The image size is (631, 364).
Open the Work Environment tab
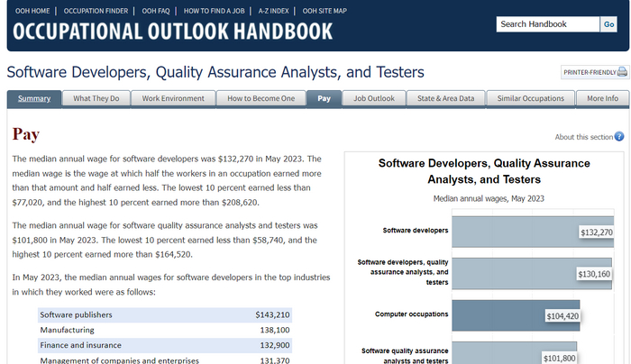(x=173, y=98)
